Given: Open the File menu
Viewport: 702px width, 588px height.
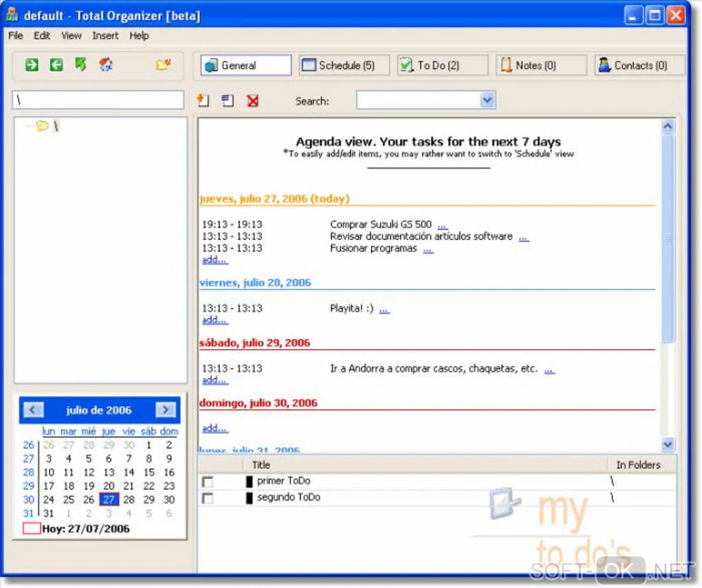Looking at the screenshot, I should pos(16,35).
